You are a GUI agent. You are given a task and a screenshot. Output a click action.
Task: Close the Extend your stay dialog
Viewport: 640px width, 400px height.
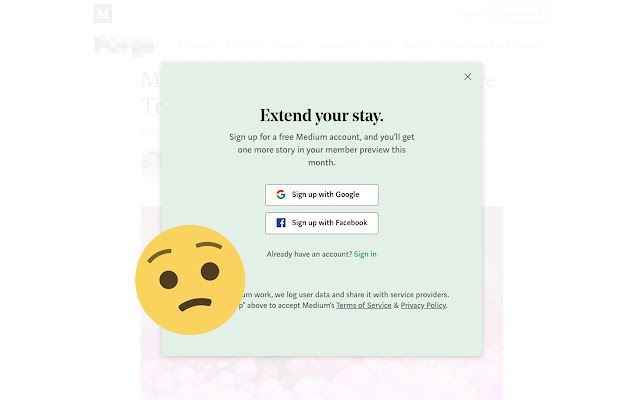[x=467, y=77]
